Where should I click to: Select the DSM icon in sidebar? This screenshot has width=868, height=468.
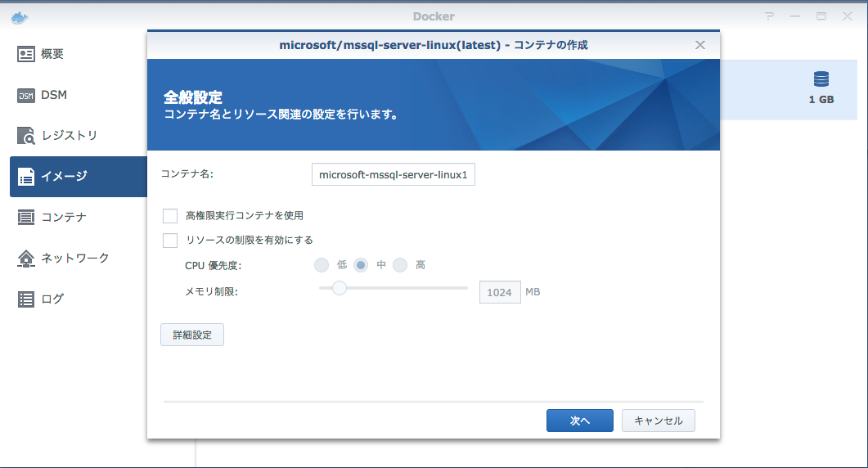click(x=26, y=95)
